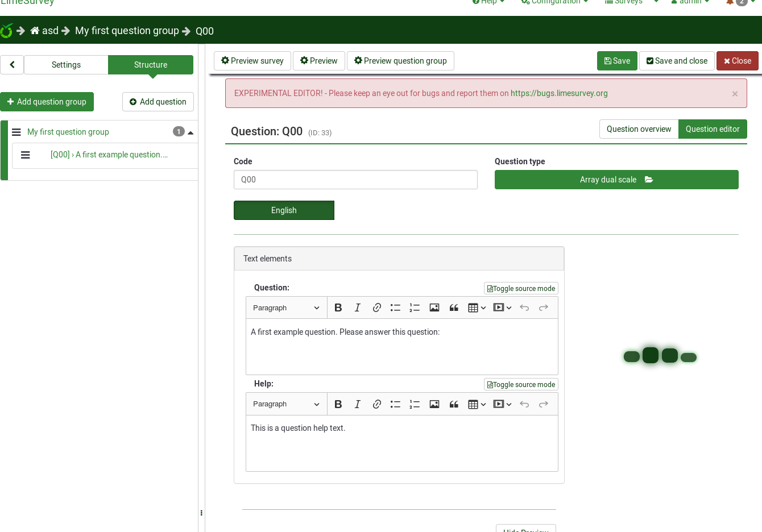762x532 pixels.
Task: Click Bold icon in Question editor toolbar
Action: [338, 307]
